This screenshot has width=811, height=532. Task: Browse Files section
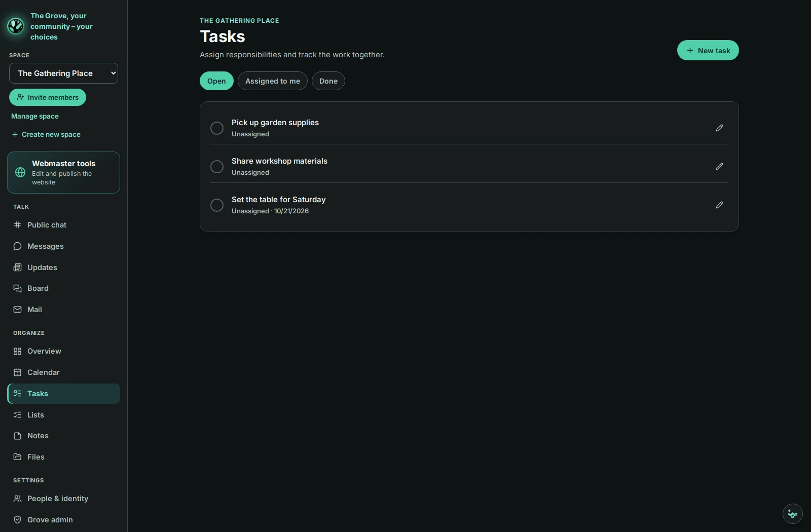(63, 457)
